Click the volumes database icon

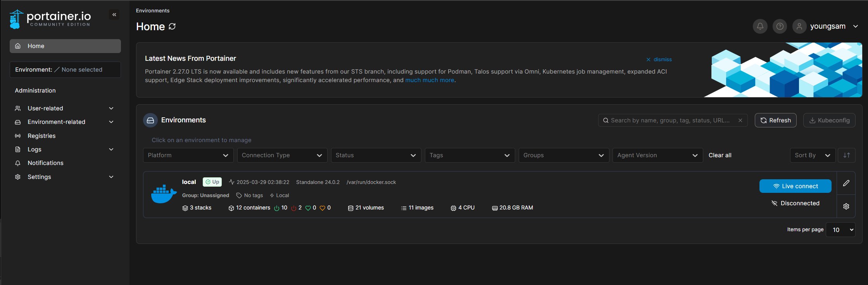pyautogui.click(x=351, y=208)
